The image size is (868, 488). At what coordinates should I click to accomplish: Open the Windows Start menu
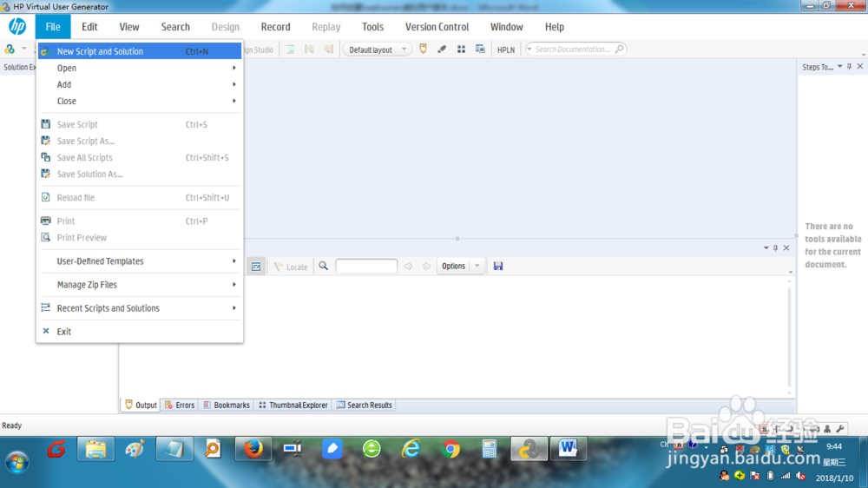17,463
